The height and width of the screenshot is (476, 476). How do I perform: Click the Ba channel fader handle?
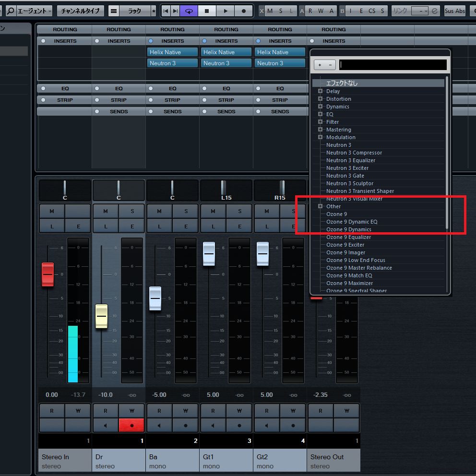tap(155, 298)
